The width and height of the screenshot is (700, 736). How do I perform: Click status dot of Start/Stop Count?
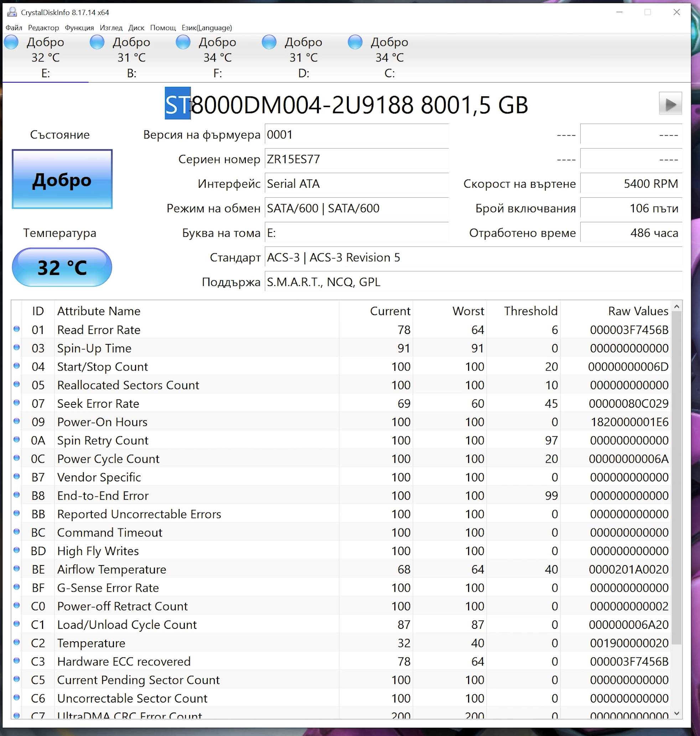(16, 366)
